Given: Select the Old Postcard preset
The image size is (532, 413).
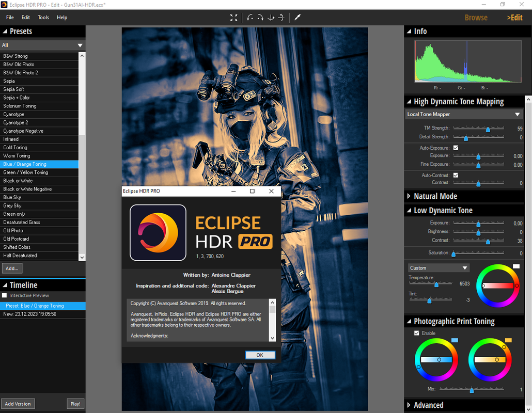Looking at the screenshot, I should tap(39, 239).
